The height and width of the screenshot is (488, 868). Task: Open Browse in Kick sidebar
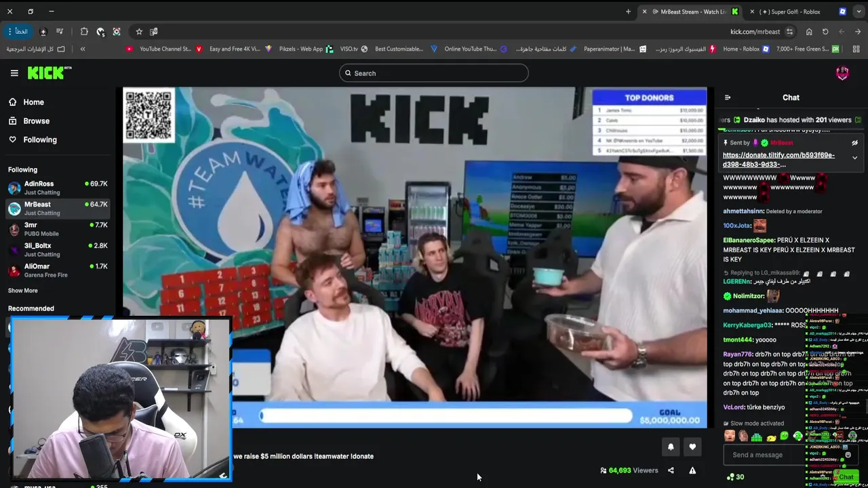point(29,121)
